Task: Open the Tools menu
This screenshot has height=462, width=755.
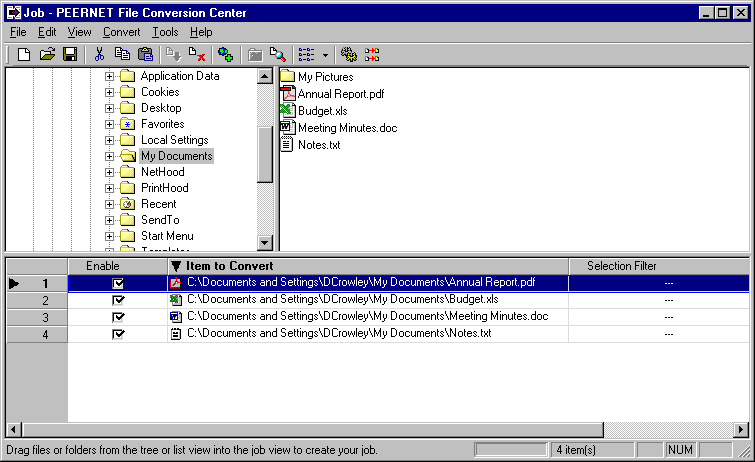Action: click(x=165, y=32)
